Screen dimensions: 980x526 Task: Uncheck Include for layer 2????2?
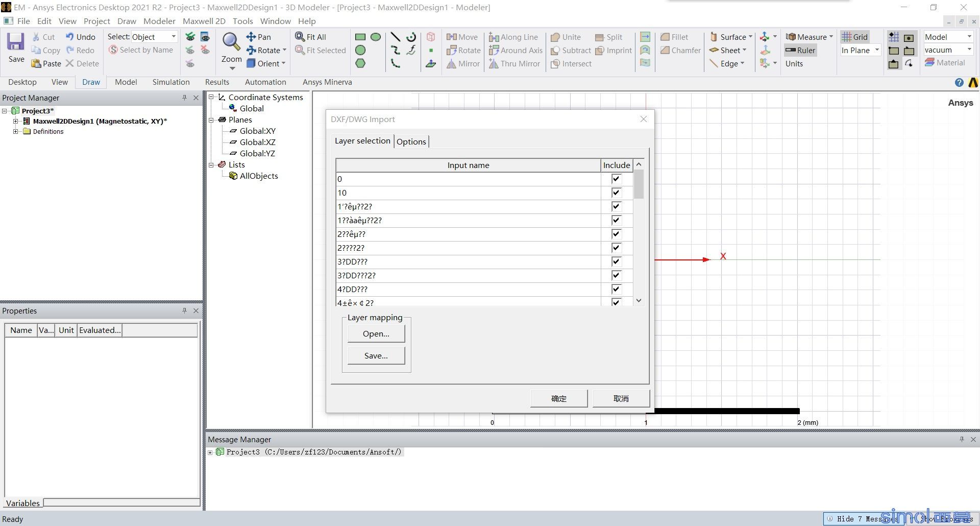[x=616, y=248]
